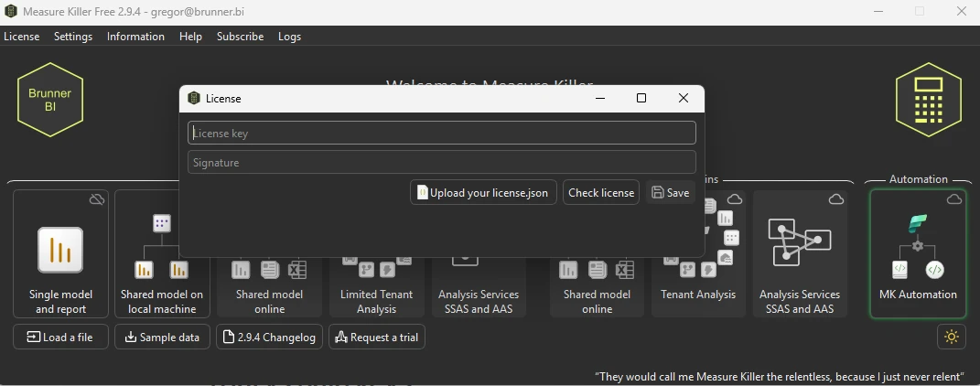Open the Logs menu

pyautogui.click(x=289, y=37)
